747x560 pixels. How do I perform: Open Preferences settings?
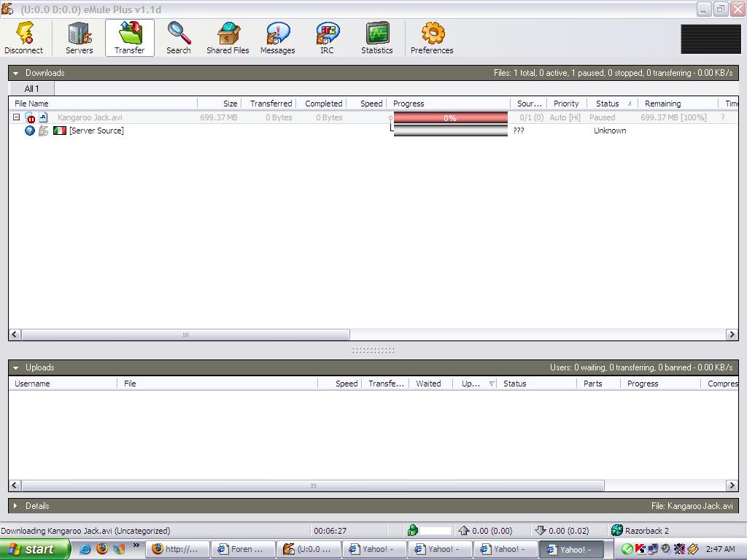pyautogui.click(x=432, y=38)
